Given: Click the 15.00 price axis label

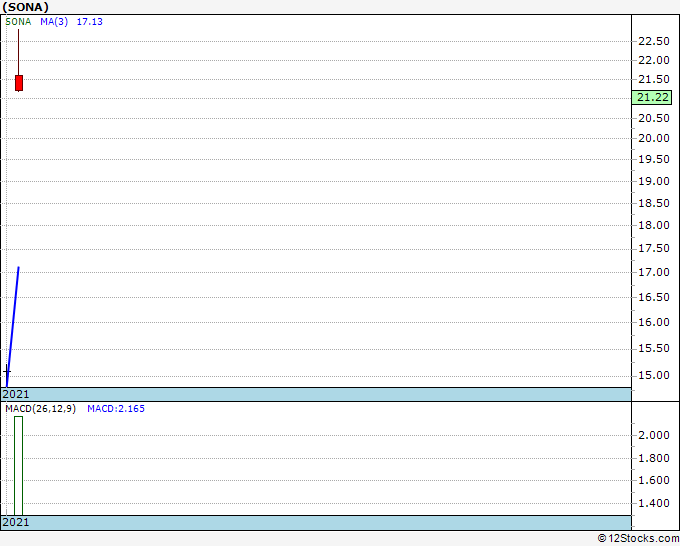Looking at the screenshot, I should [654, 375].
